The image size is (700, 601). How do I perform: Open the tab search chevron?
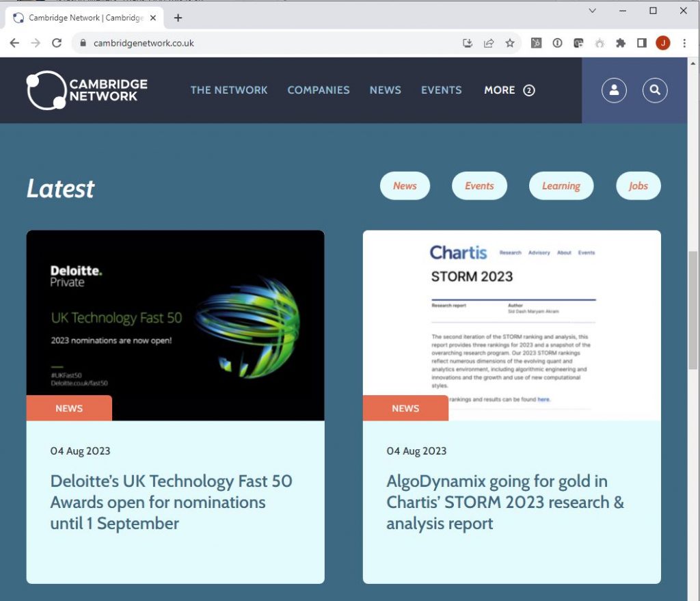tap(593, 10)
